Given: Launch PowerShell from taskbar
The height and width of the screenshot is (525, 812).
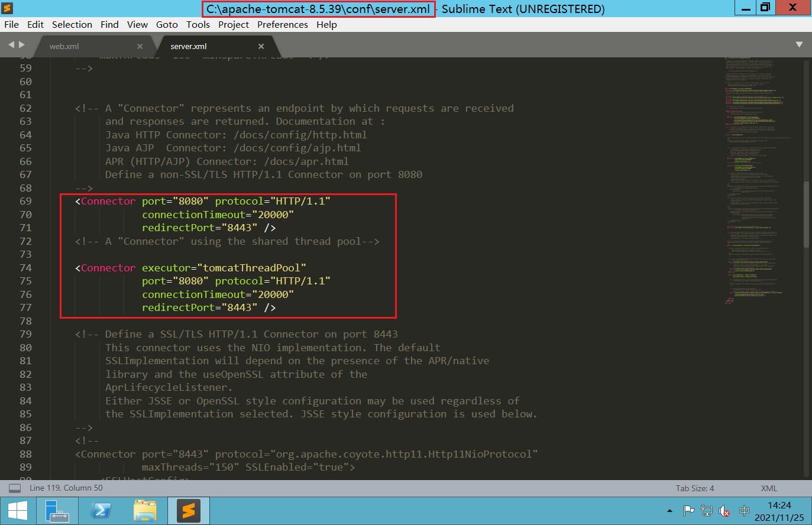Looking at the screenshot, I should click(101, 511).
